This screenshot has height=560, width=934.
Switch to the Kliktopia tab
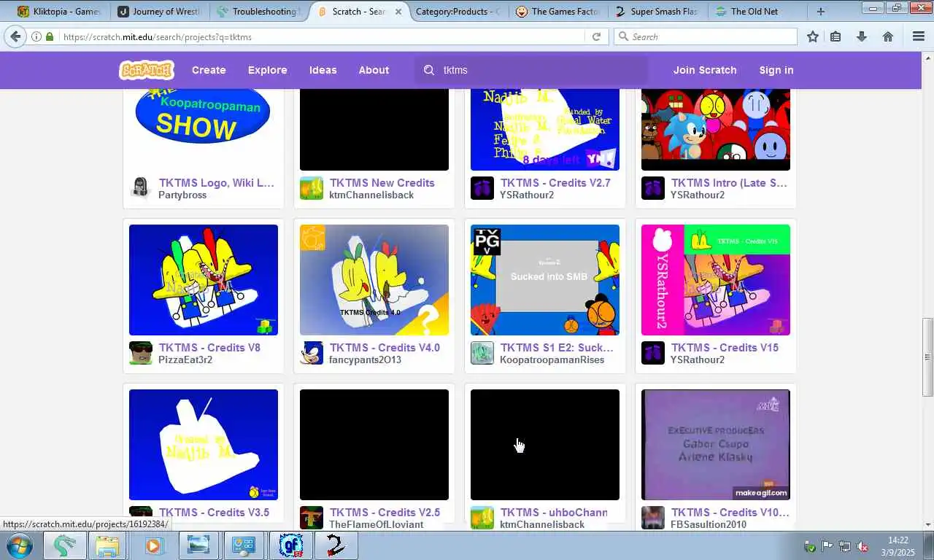point(61,11)
